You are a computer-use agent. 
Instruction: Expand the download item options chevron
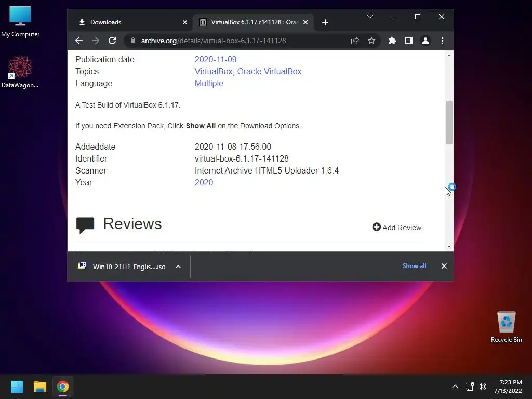coord(178,267)
